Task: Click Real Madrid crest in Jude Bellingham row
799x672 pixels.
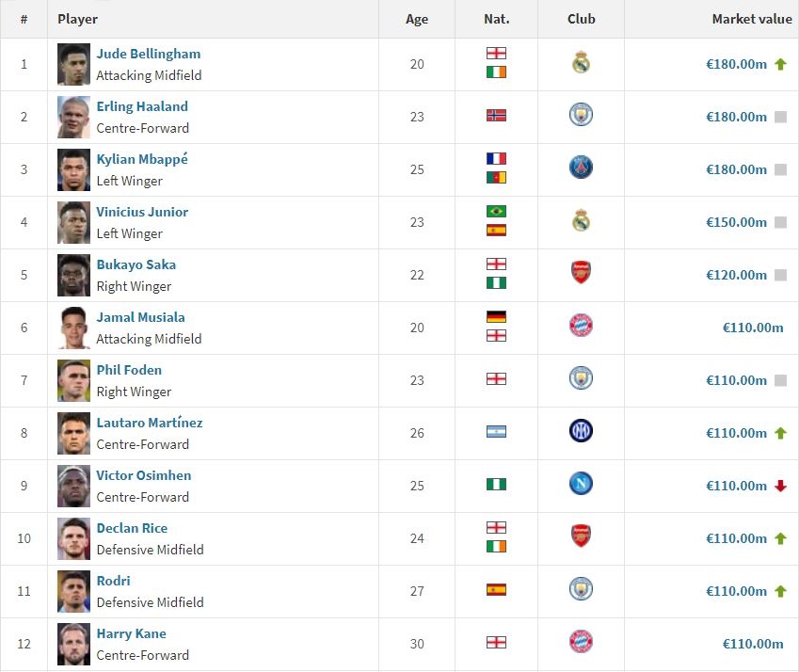Action: pos(581,63)
